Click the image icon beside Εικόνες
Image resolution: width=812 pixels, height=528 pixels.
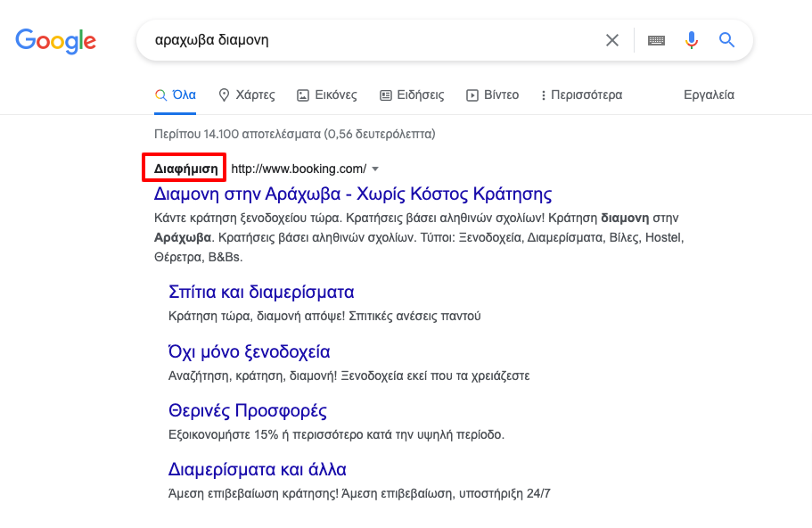(x=302, y=95)
